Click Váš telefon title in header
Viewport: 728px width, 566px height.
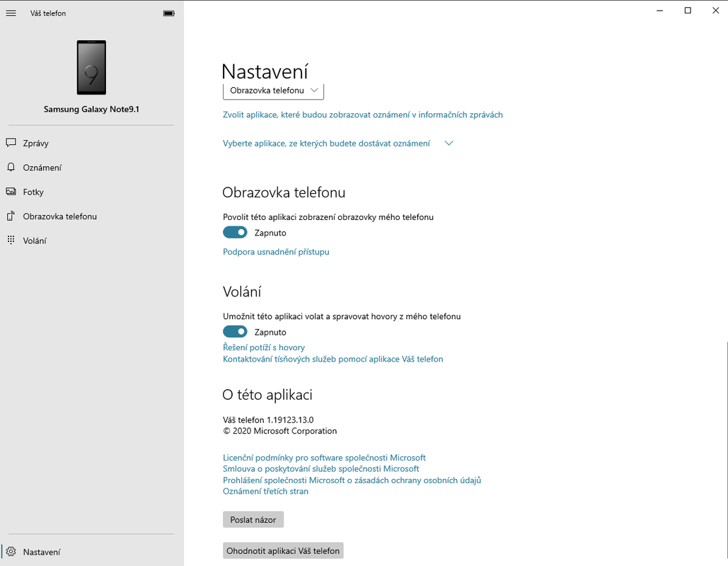coord(48,13)
